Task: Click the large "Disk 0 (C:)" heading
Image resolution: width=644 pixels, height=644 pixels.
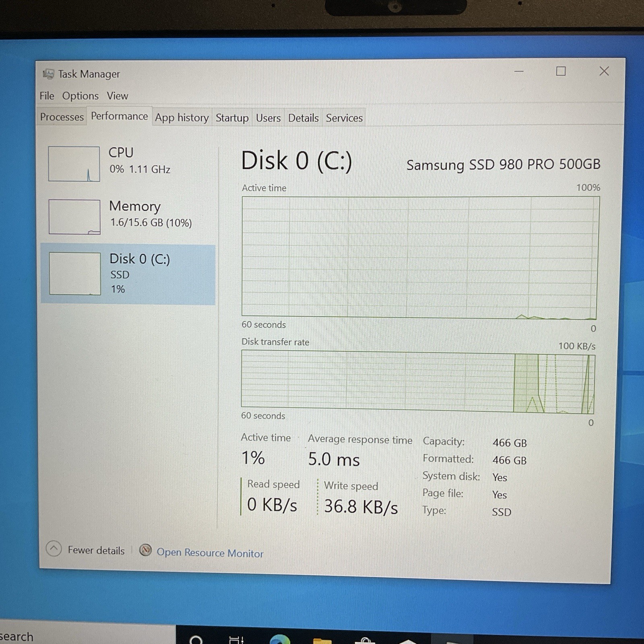Action: tap(297, 161)
